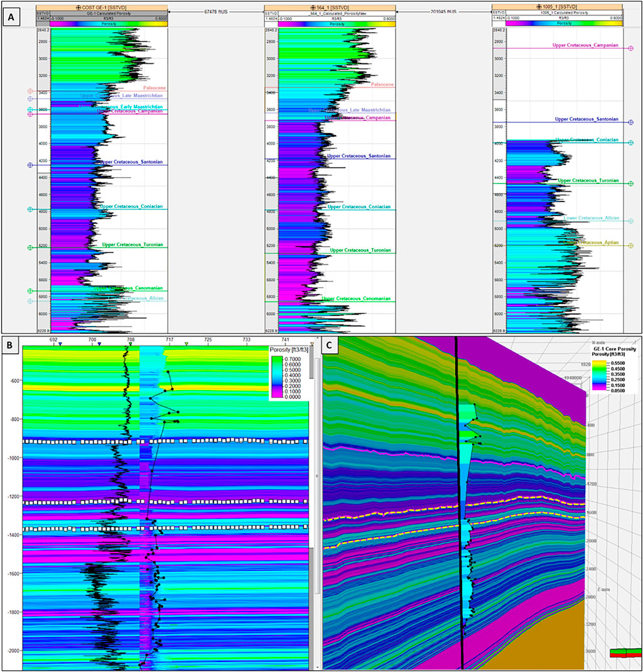Click the Porosity color bar under 564_1 header

(337, 24)
